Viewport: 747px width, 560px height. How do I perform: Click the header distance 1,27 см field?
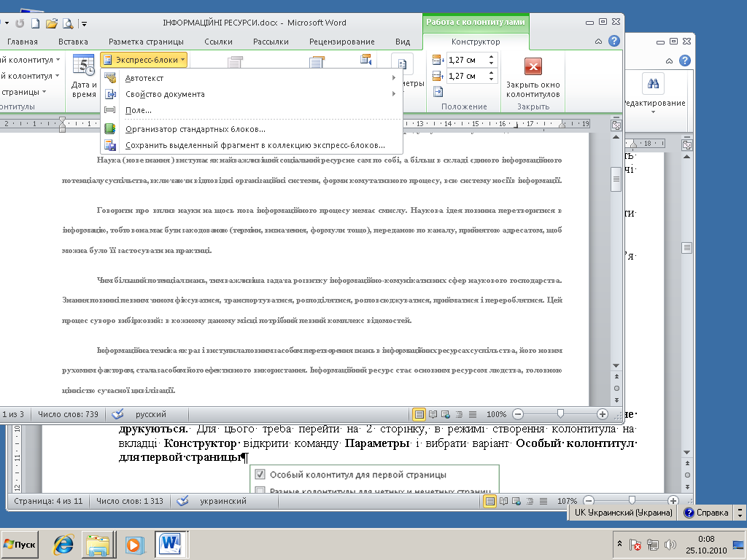[x=466, y=60]
